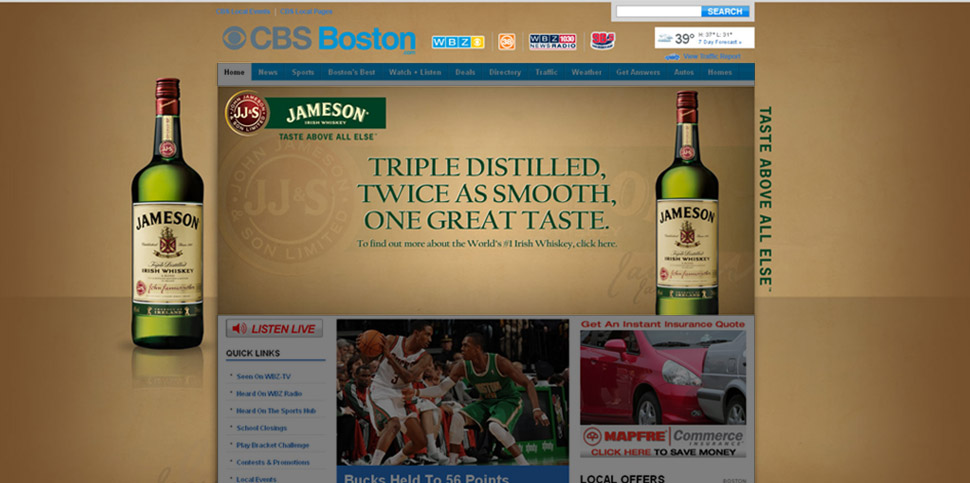Click the SEARCH button

(x=725, y=11)
